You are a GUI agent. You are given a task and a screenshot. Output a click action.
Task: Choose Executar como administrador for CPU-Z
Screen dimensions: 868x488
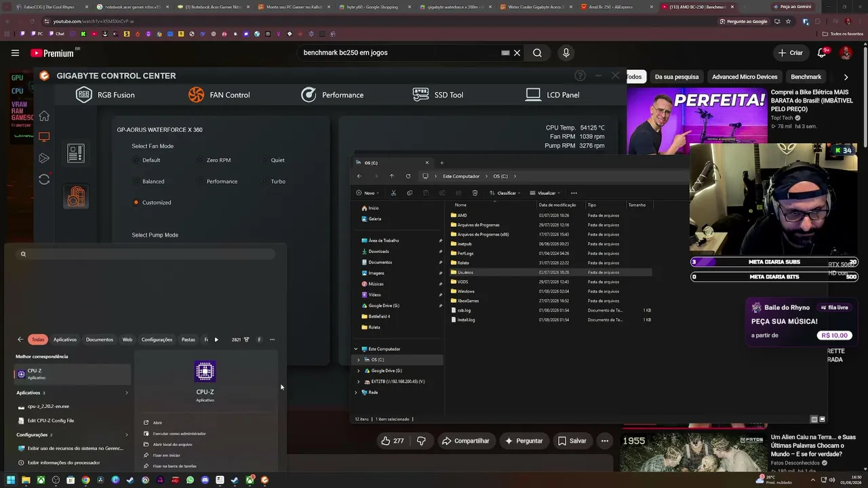point(174,434)
